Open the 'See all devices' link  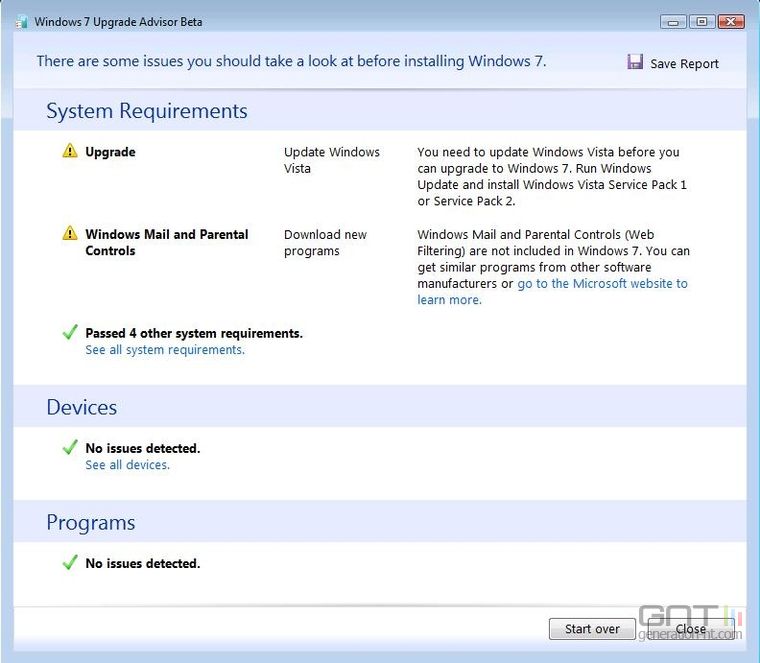pos(127,465)
